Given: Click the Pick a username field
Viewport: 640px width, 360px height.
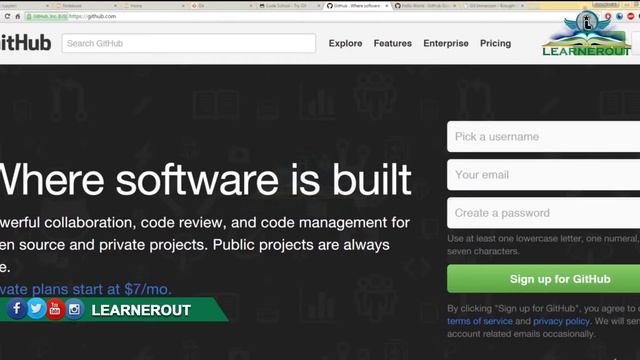Looking at the screenshot, I should coord(543,136).
